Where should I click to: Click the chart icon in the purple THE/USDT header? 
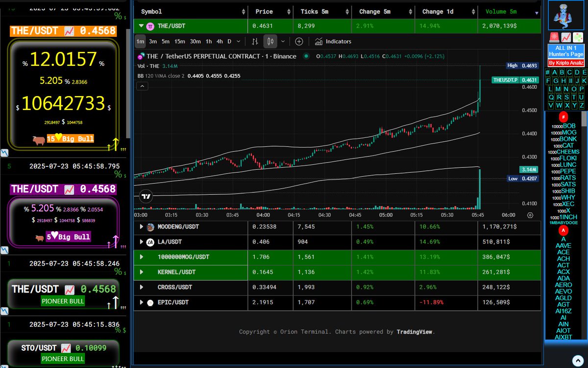point(69,189)
